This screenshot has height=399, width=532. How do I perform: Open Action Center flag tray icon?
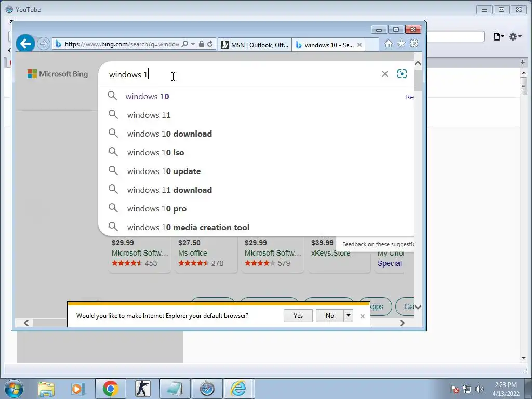point(455,390)
